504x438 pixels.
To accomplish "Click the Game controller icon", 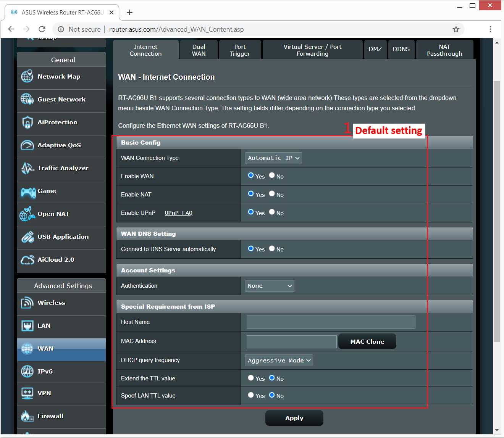I will pos(28,192).
